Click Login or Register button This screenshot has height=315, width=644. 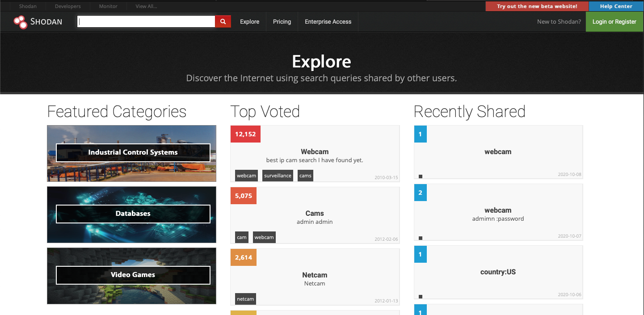615,21
